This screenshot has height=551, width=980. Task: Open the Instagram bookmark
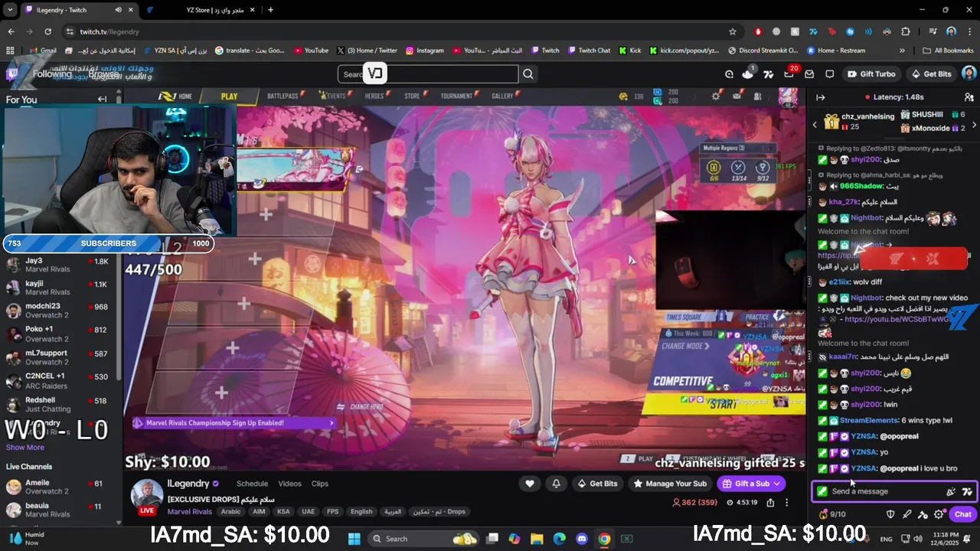tap(425, 51)
